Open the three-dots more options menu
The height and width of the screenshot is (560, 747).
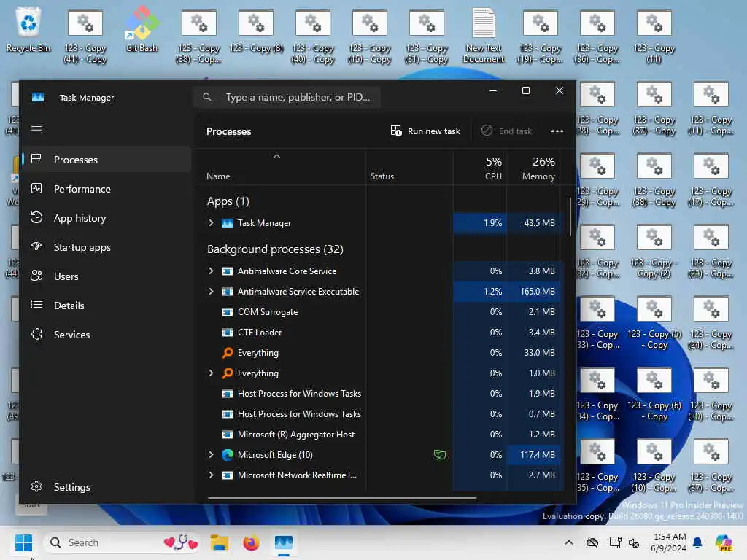[x=557, y=131]
